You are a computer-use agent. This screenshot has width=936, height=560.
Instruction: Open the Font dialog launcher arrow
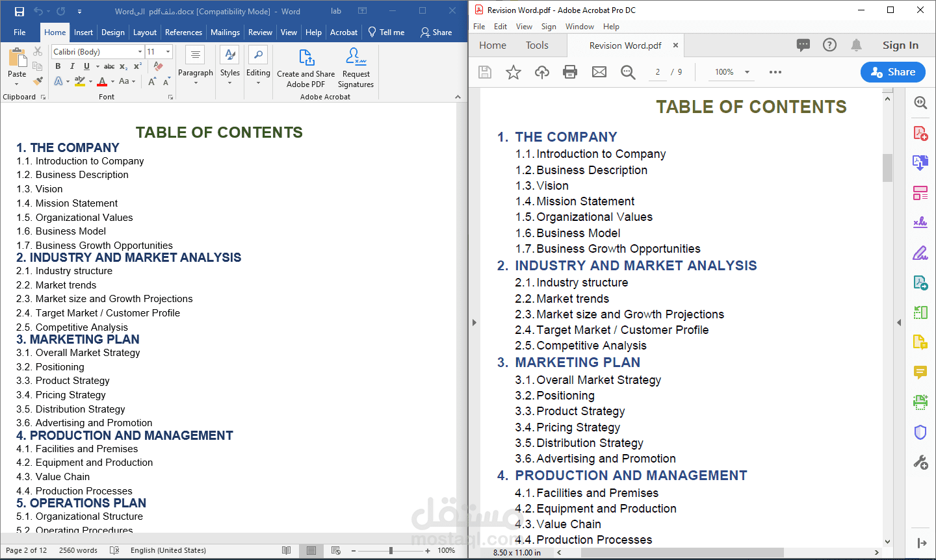(x=170, y=97)
